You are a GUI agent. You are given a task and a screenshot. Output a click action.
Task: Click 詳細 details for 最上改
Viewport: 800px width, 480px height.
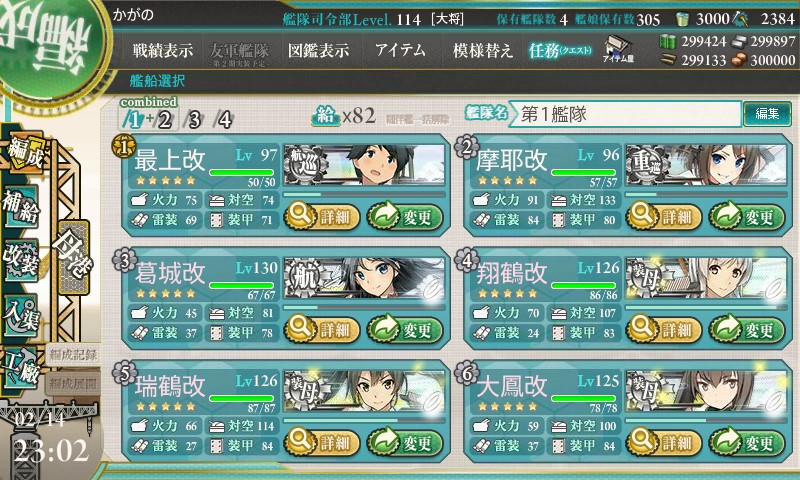321,217
